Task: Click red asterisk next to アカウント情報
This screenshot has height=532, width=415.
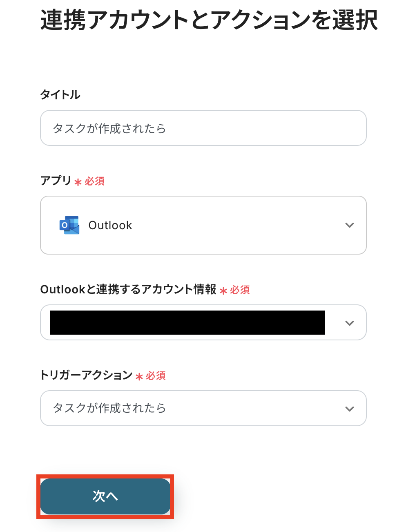Action: (x=223, y=291)
